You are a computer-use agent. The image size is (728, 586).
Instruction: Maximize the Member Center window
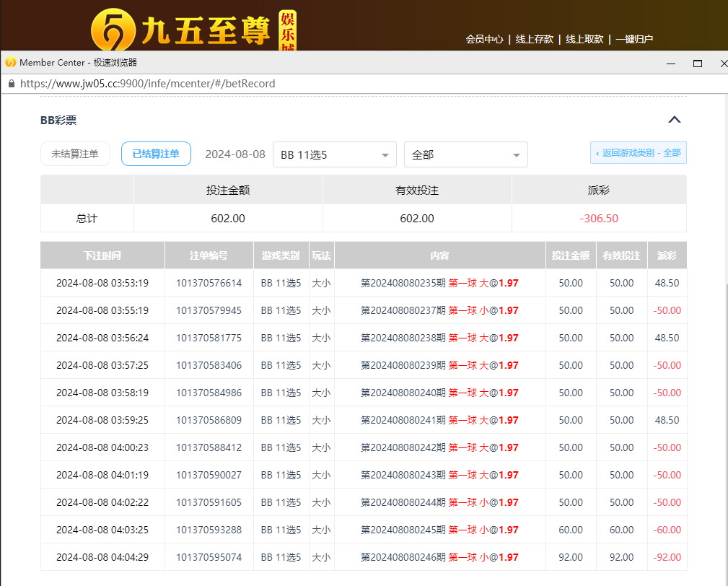click(x=698, y=64)
